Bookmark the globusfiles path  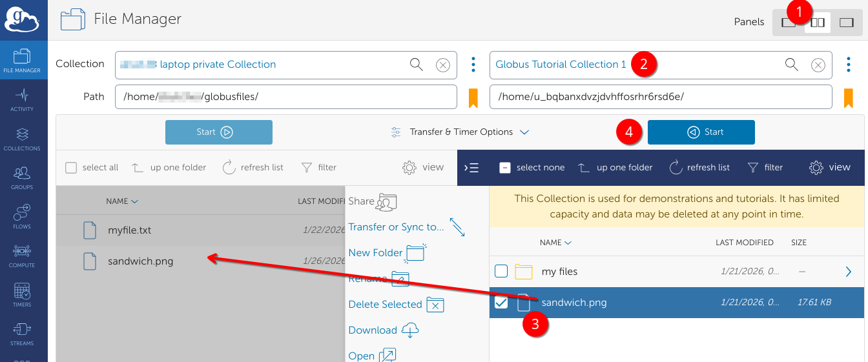click(473, 97)
